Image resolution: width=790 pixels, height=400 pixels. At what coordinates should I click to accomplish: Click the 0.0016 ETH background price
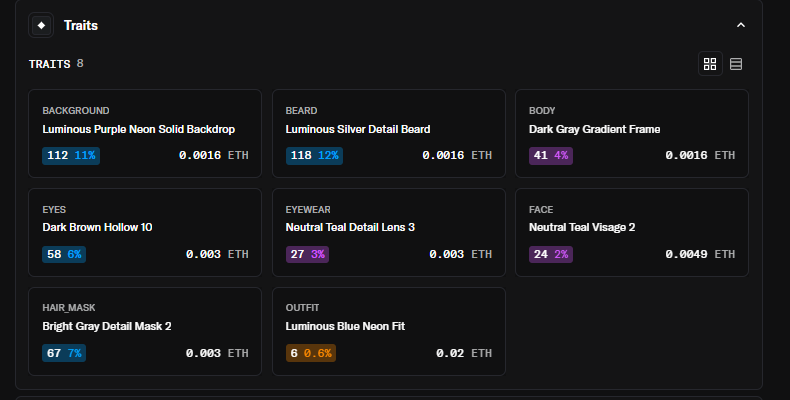pyautogui.click(x=214, y=156)
